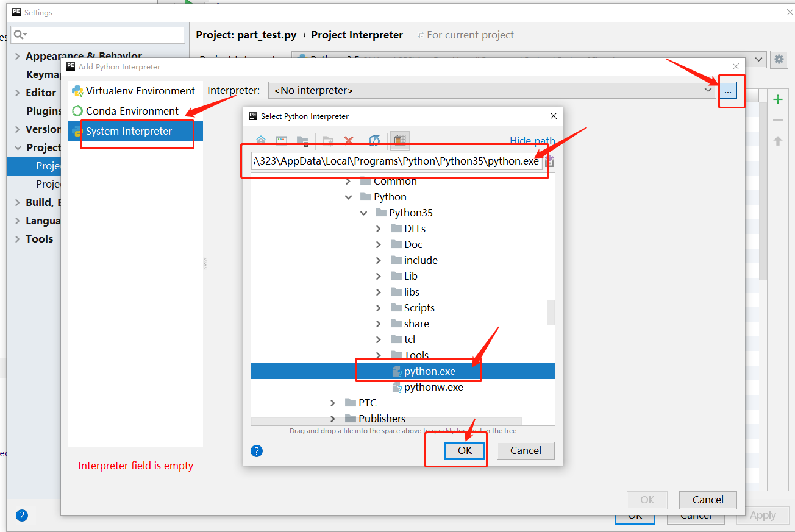Click Hide path link
The height and width of the screenshot is (532, 795).
(x=532, y=141)
